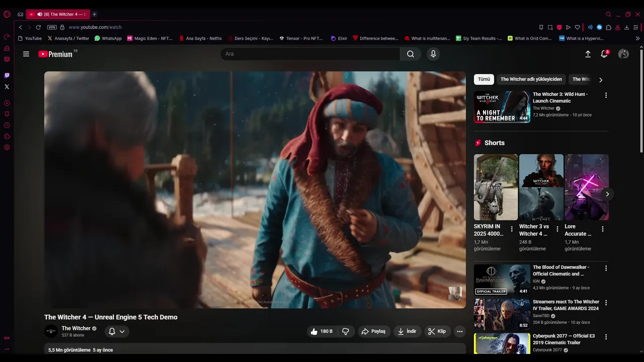Open Twitch in the Opera sidebar
The width and height of the screenshot is (644, 362).
pyautogui.click(x=7, y=75)
